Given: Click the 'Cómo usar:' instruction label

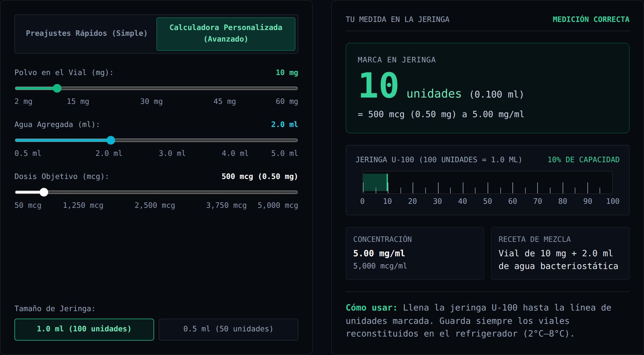Looking at the screenshot, I should [x=372, y=308].
